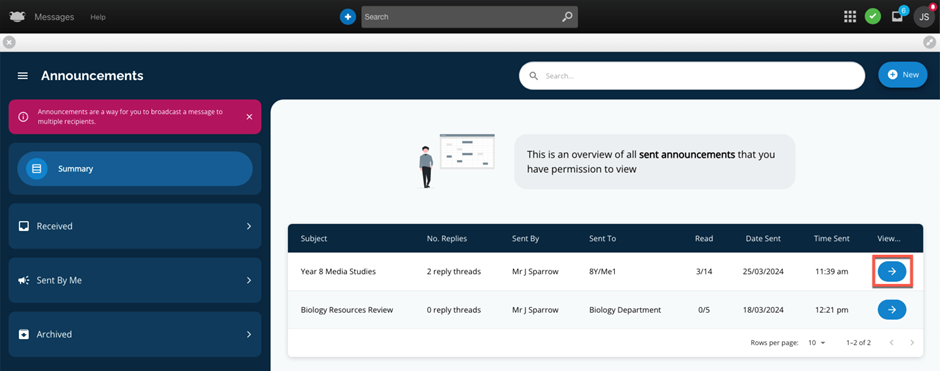940x371 pixels.
Task: Click the 0/5 read count
Action: (x=704, y=310)
